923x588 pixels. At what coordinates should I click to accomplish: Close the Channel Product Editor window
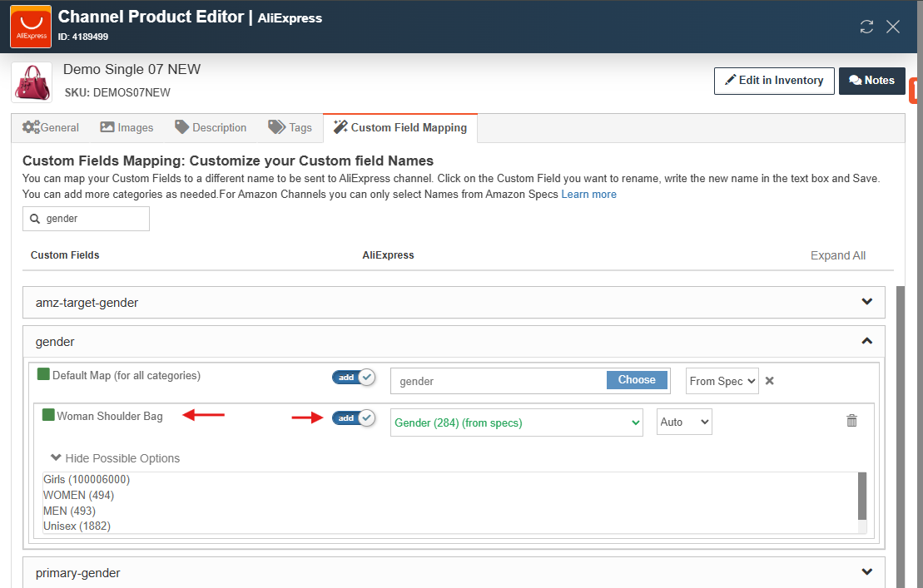(x=893, y=27)
